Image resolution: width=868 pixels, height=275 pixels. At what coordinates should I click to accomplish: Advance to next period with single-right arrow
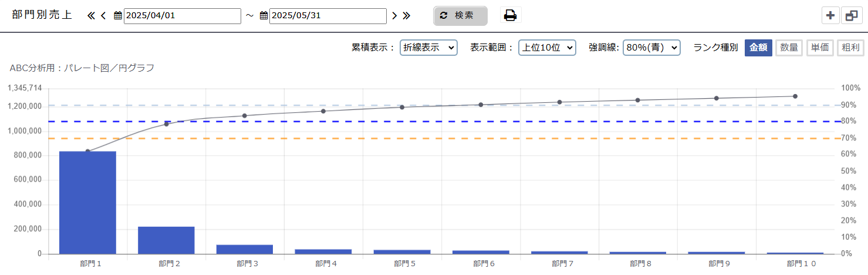click(x=394, y=16)
